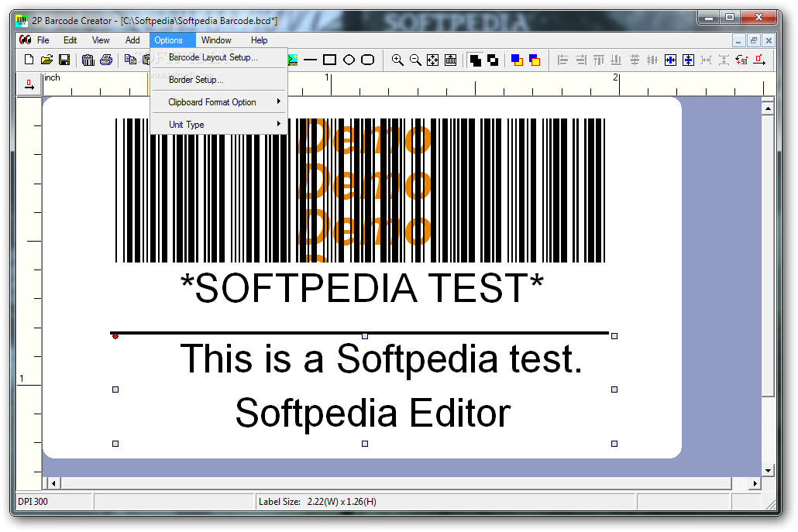Click the 'This is a Softpedia test.' text
Viewport: 798px width, 532px height.
(x=381, y=359)
